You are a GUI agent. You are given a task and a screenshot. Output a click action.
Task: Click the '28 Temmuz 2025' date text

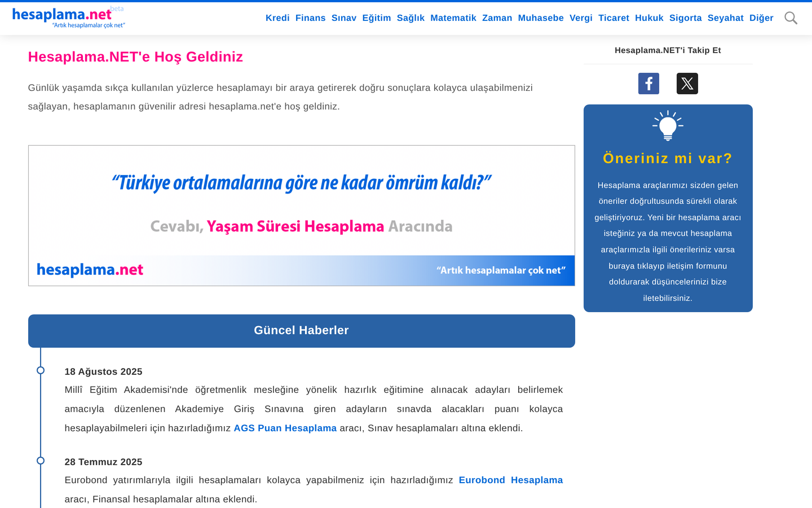coord(103,462)
